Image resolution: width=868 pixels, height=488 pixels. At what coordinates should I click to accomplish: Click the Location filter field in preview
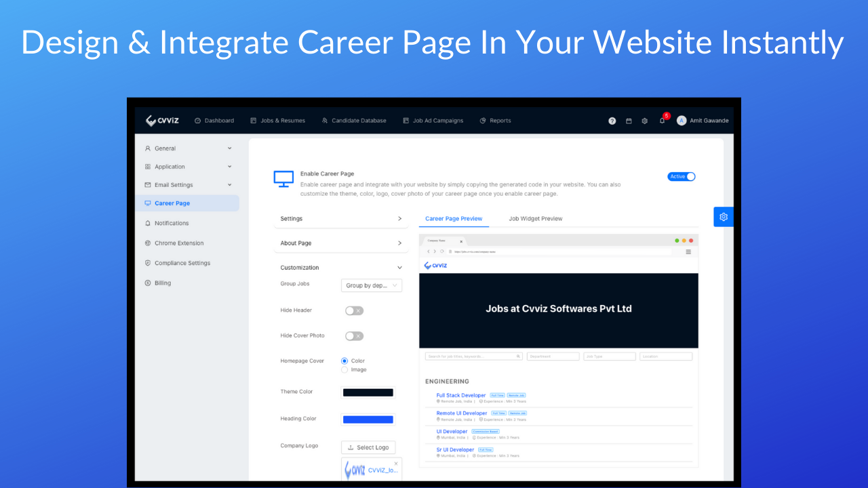(666, 357)
